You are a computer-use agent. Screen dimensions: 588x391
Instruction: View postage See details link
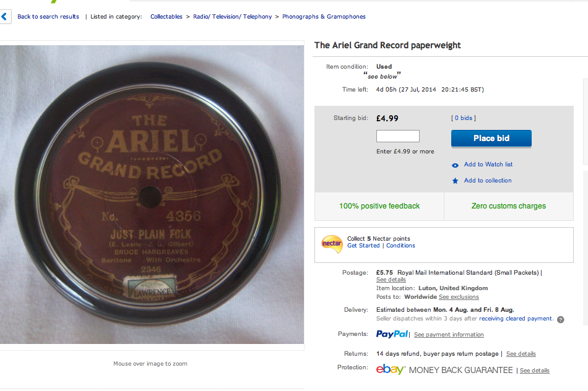391,280
